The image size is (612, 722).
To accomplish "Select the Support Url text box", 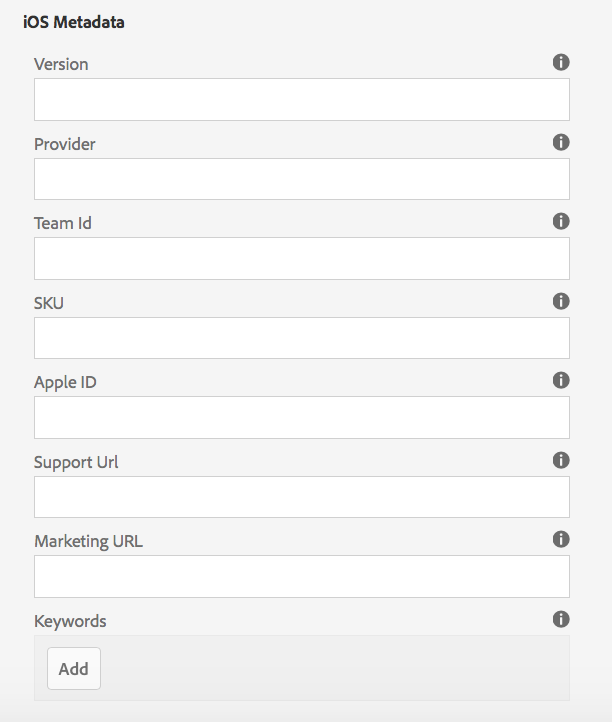I will 302,497.
